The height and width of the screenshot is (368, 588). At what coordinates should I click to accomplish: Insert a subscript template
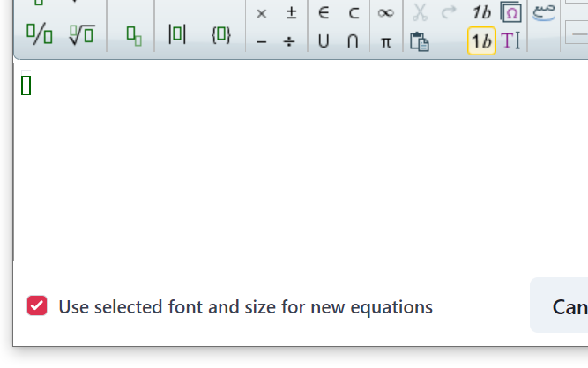point(133,36)
